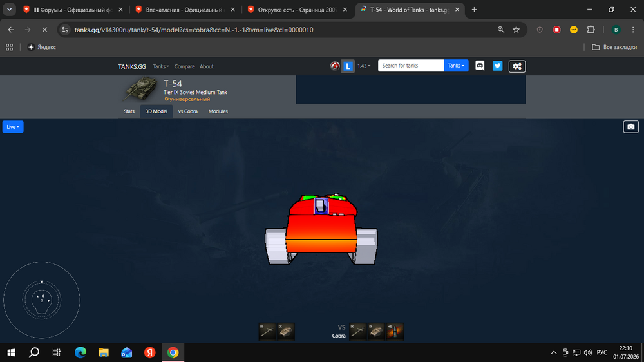Open the volume control in system tray

(588, 352)
